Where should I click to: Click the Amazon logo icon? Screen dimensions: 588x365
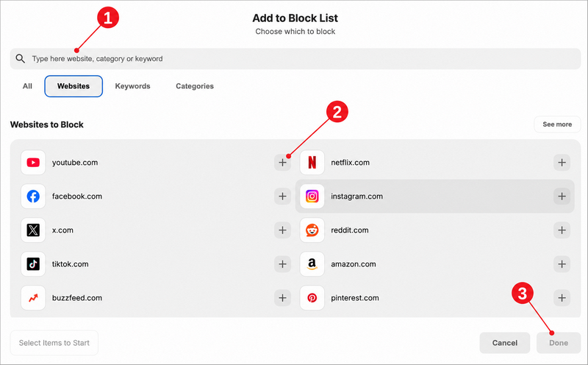tap(312, 264)
